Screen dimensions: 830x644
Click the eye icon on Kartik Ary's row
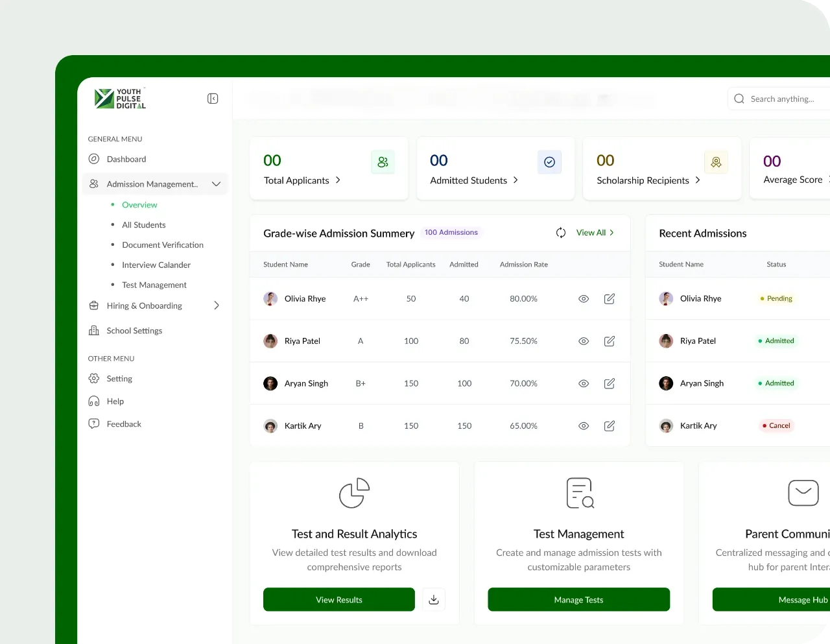583,425
